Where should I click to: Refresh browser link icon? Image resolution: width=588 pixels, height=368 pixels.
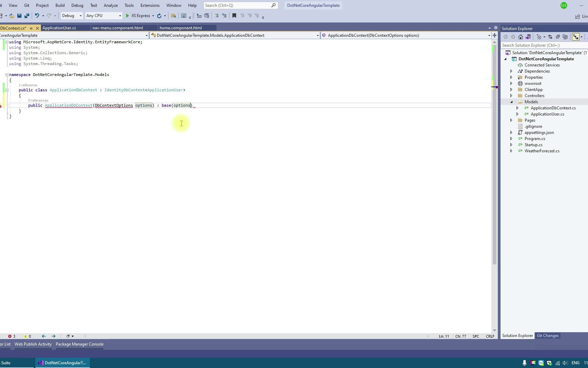click(159, 16)
